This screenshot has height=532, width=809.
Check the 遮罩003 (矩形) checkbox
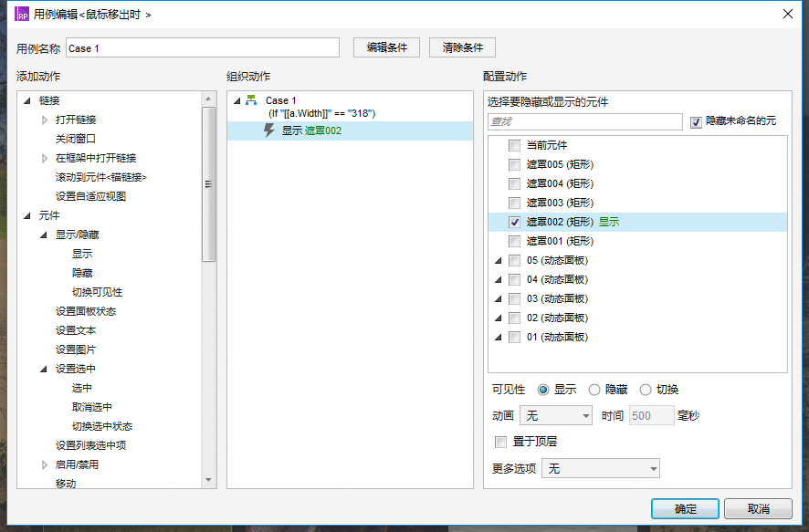coord(514,203)
